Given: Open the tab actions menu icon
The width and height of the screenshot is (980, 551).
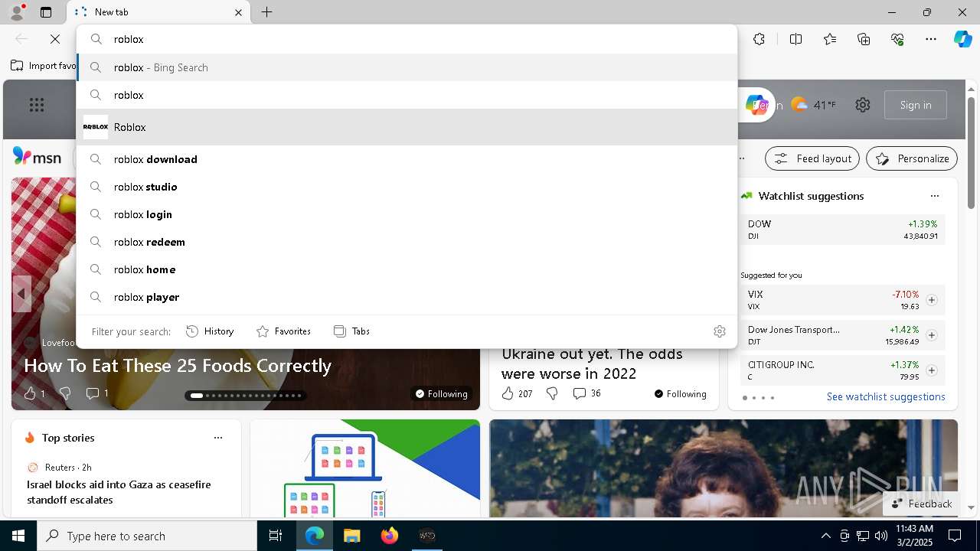Looking at the screenshot, I should 46,12.
